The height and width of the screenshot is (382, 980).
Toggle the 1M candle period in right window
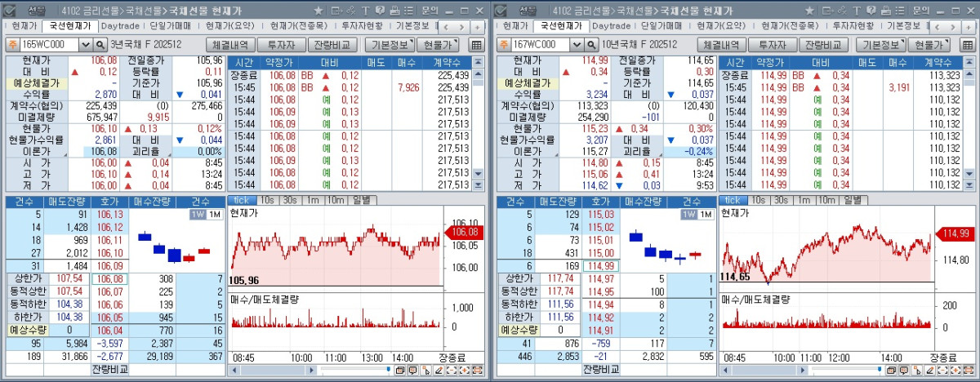pos(705,214)
